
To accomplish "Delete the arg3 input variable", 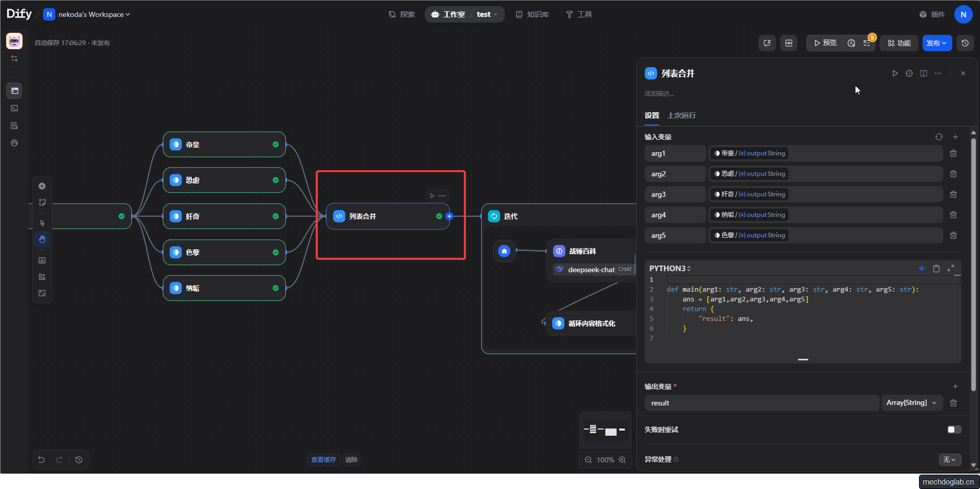I will coord(953,194).
